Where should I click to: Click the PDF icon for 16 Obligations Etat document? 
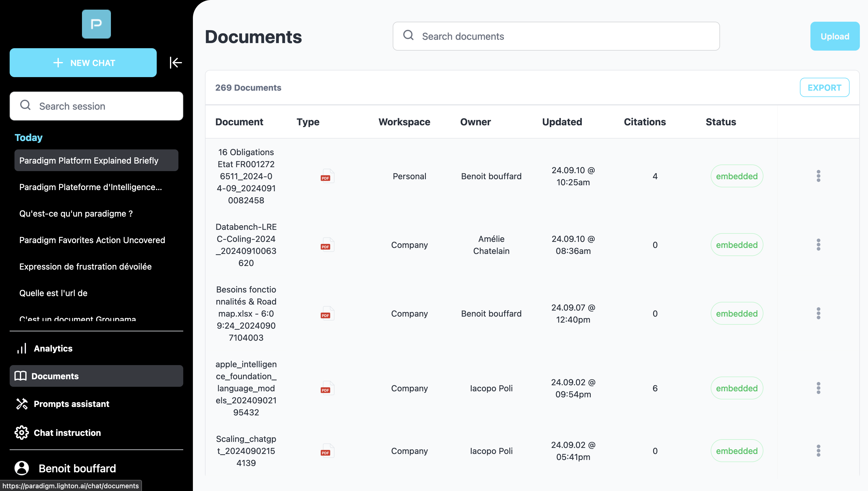pyautogui.click(x=327, y=176)
